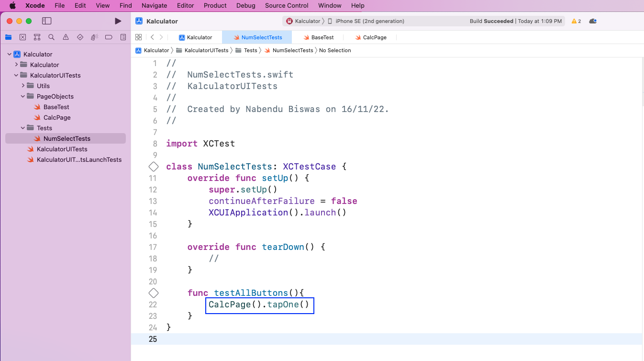This screenshot has height=361, width=644.
Task: Place cursor on empty line 25
Action: pyautogui.click(x=387, y=339)
